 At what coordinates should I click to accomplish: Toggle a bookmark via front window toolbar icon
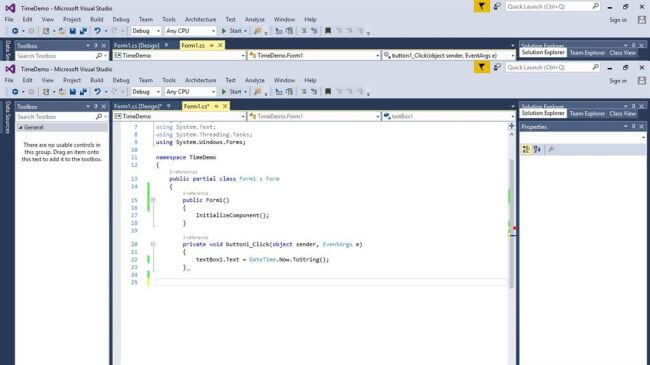tap(328, 92)
